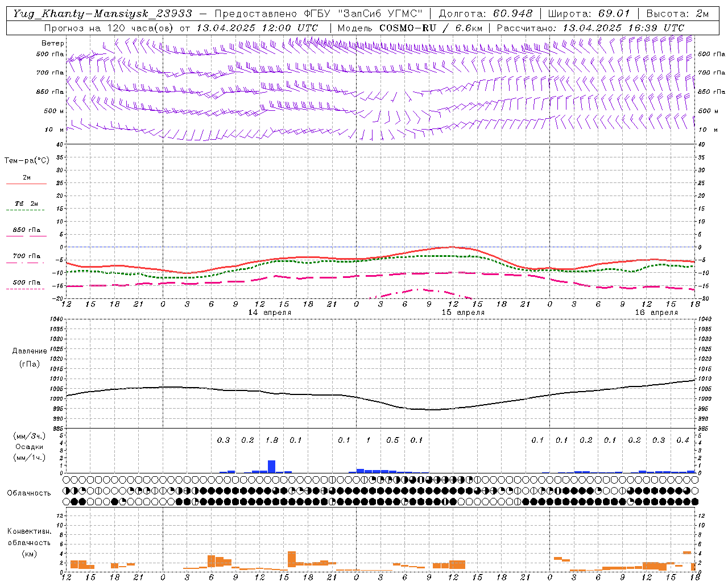Click the '15 апреля' date label
The height and width of the screenshot is (582, 728).
(x=463, y=312)
